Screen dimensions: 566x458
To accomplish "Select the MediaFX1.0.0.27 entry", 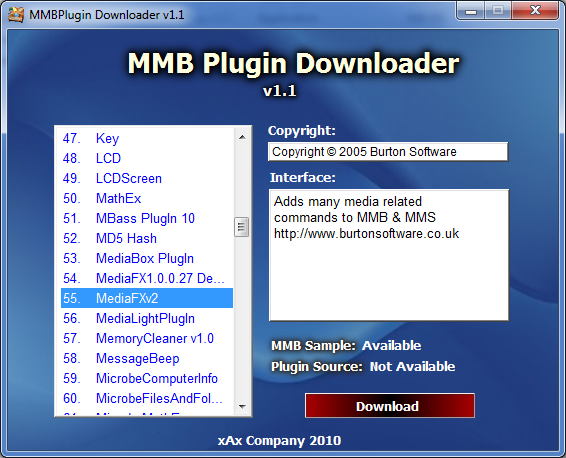I will [147, 278].
